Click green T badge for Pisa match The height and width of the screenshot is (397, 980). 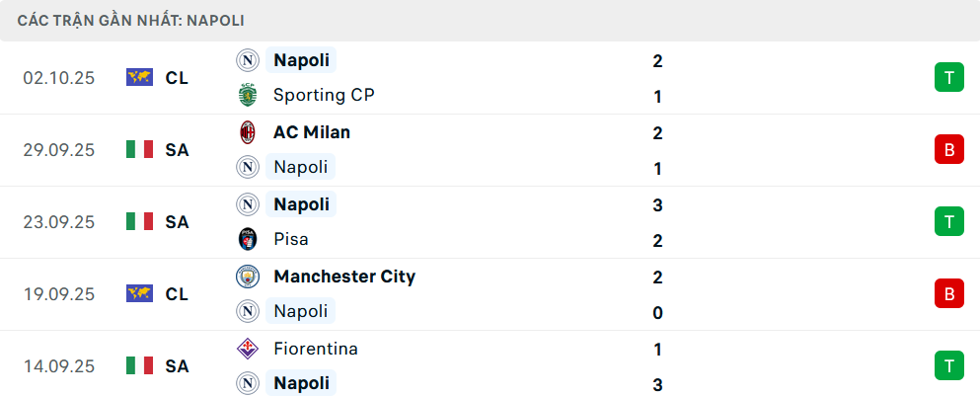pos(948,222)
